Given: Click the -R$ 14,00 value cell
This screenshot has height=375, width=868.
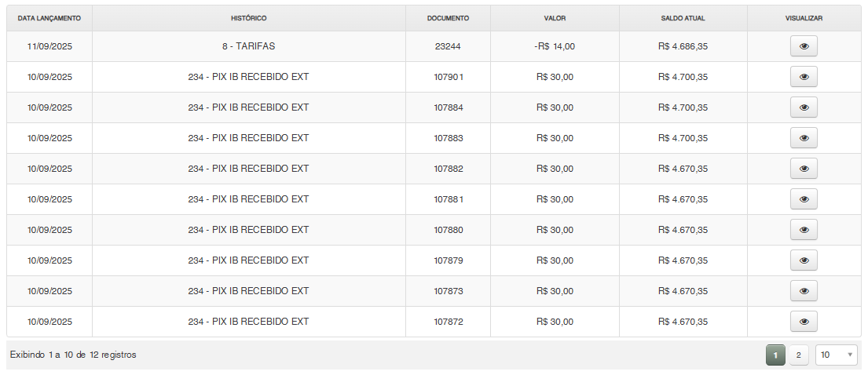Looking at the screenshot, I should click(x=555, y=46).
